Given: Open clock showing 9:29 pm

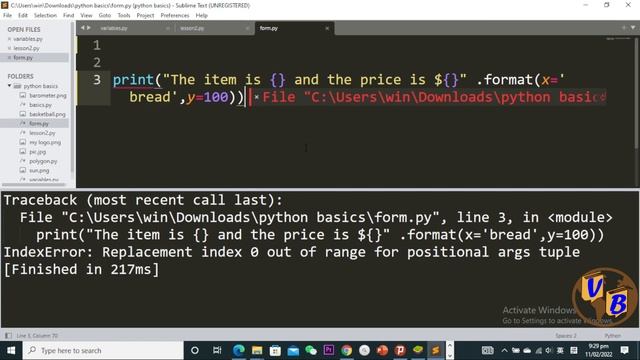Looking at the screenshot, I should pyautogui.click(x=599, y=350).
